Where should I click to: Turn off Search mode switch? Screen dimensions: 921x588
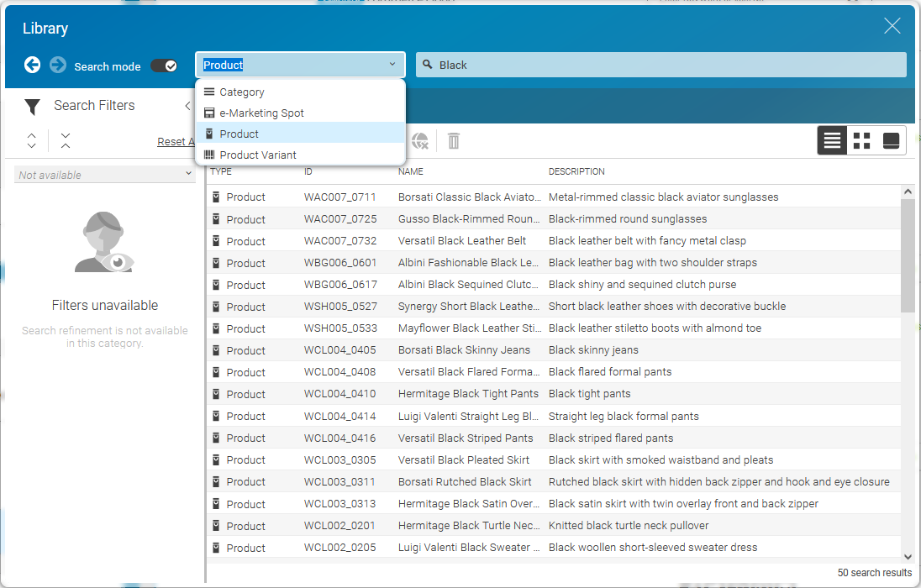(x=164, y=66)
